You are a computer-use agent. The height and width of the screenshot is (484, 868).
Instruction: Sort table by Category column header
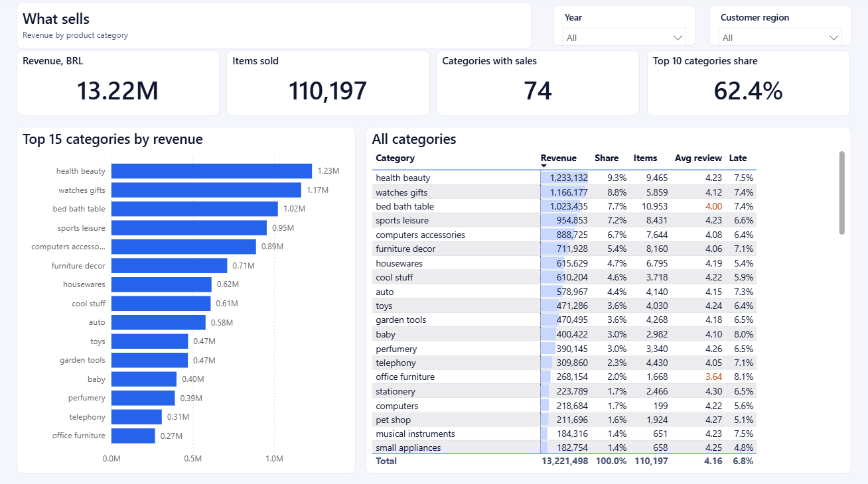point(395,158)
